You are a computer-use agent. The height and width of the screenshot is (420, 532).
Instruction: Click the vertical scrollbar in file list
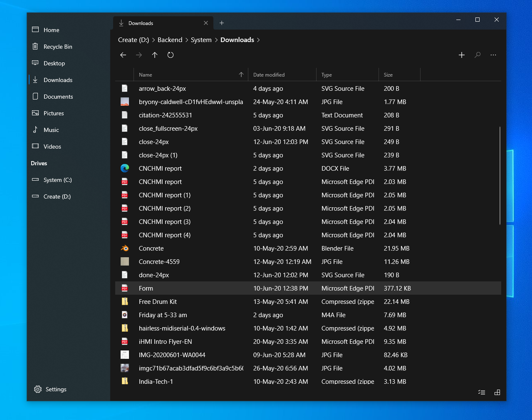point(500,176)
